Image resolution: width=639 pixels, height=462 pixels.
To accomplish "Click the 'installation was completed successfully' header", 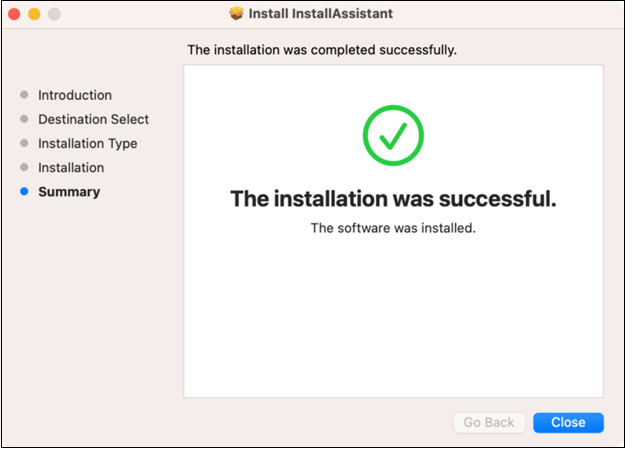I will point(322,50).
